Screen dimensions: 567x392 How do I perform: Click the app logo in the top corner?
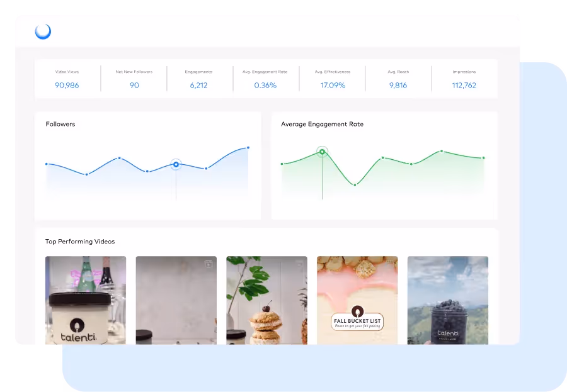[42, 30]
